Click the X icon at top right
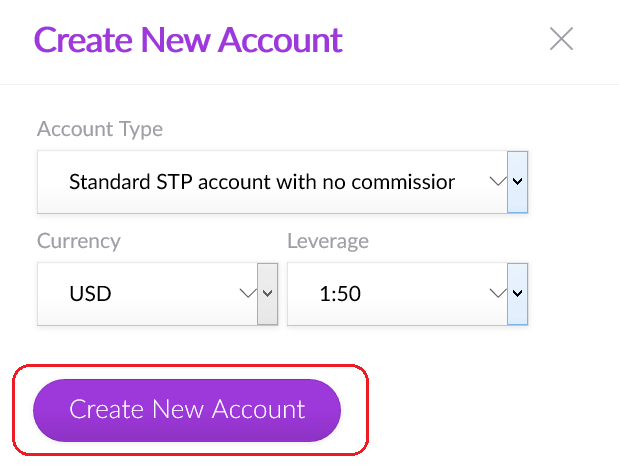Screen dimensions: 619x470 [x=561, y=39]
